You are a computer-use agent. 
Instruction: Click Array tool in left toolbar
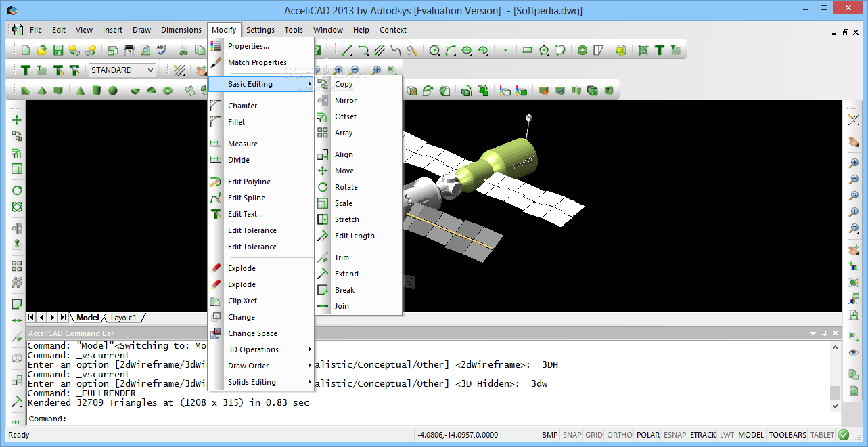click(17, 266)
